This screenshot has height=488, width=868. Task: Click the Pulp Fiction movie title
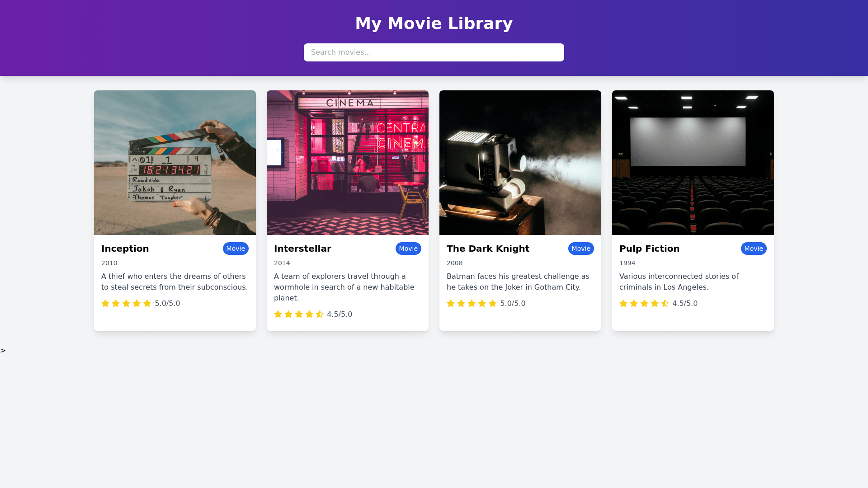[649, 249]
